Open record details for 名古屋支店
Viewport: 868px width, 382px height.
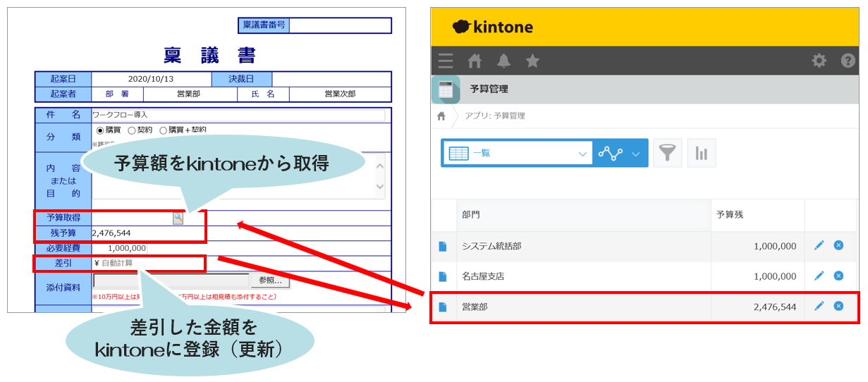(443, 276)
